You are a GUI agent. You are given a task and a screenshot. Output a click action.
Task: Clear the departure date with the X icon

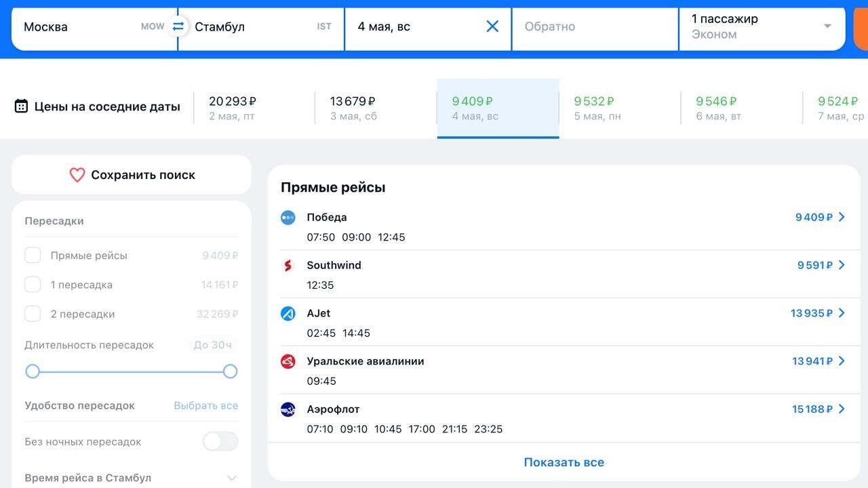(x=492, y=26)
